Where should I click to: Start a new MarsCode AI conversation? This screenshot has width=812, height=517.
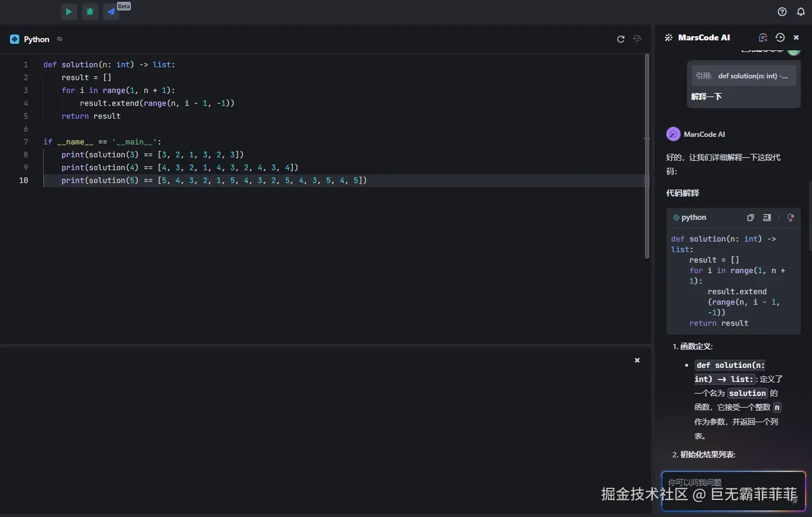763,37
